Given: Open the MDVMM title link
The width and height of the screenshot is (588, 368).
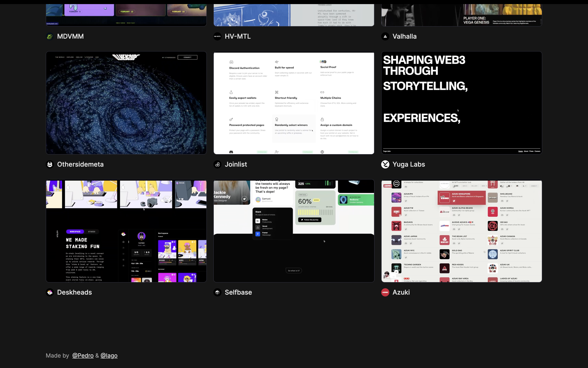Looking at the screenshot, I should pyautogui.click(x=70, y=36).
